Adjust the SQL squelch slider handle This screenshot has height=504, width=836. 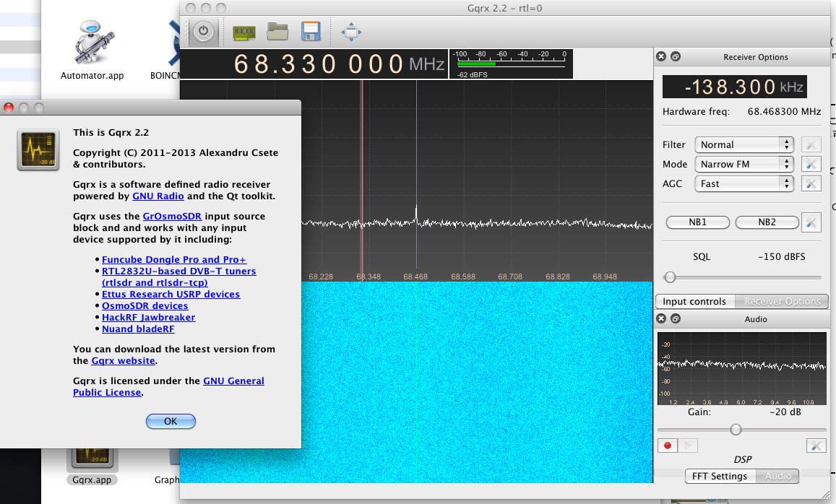coord(671,277)
